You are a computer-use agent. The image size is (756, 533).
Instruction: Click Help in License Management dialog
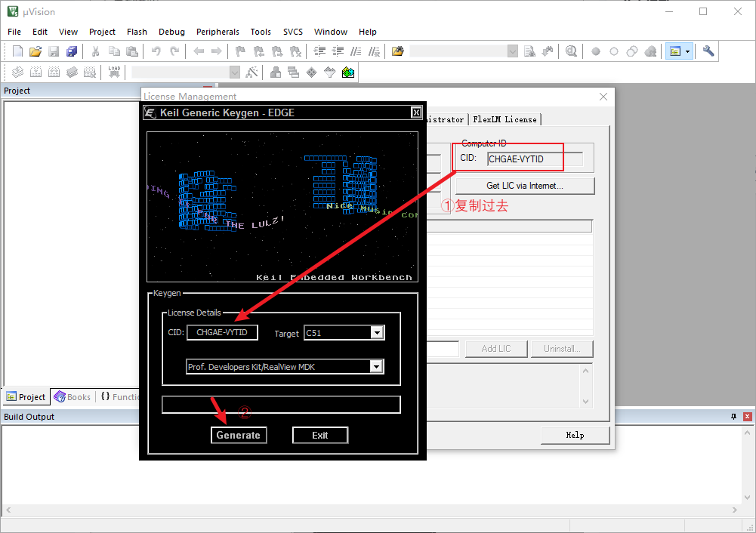[x=575, y=435]
